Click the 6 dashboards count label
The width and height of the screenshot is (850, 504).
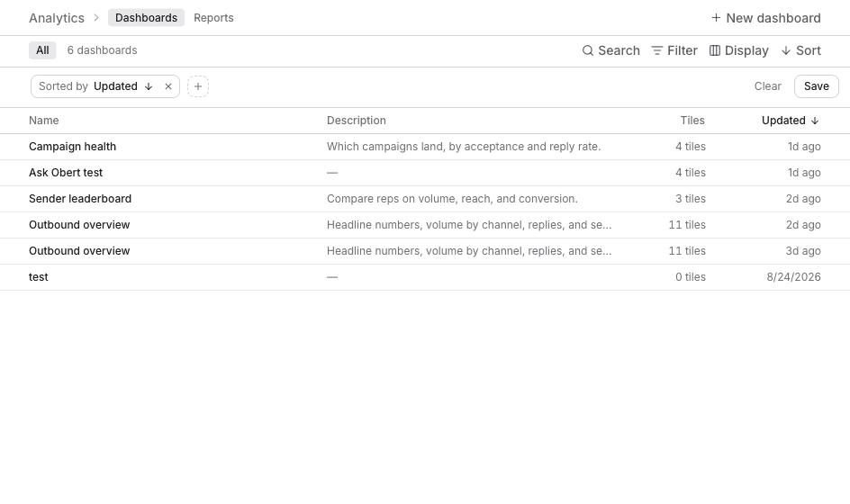click(x=102, y=50)
